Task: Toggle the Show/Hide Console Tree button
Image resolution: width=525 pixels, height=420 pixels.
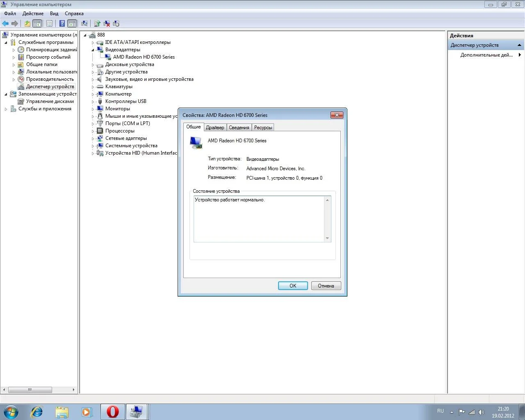Action: tap(37, 23)
